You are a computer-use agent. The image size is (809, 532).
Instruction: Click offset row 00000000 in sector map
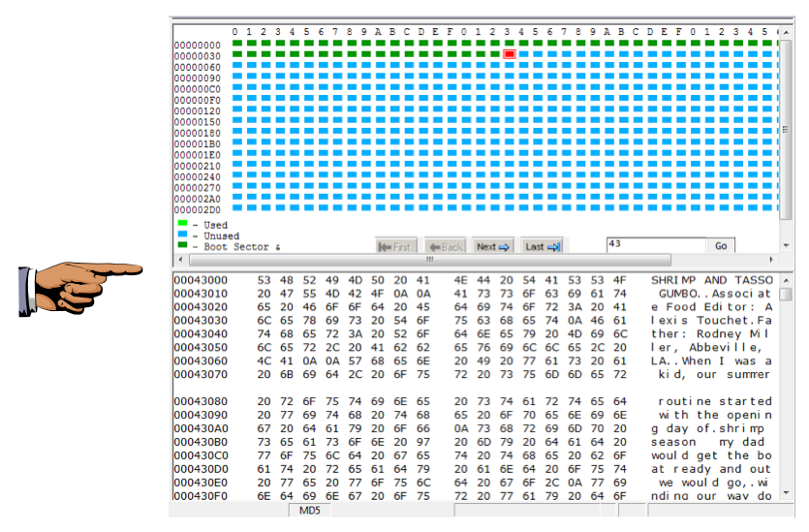(197, 46)
